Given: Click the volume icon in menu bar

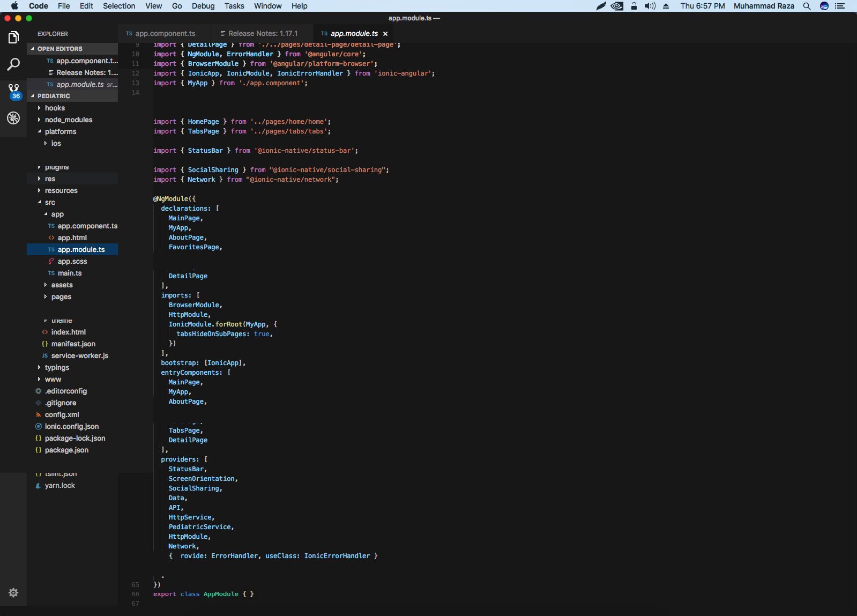Looking at the screenshot, I should tap(650, 6).
